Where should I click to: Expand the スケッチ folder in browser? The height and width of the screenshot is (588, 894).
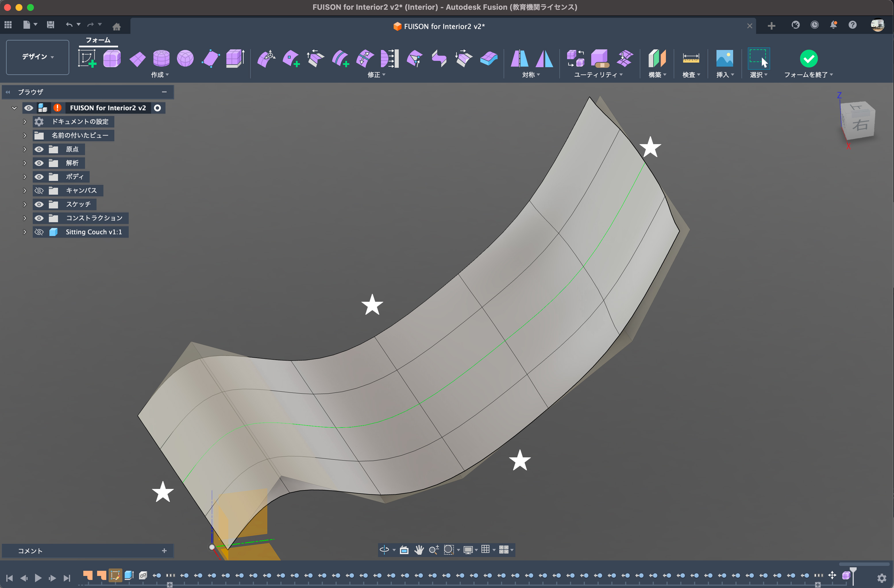tap(25, 205)
